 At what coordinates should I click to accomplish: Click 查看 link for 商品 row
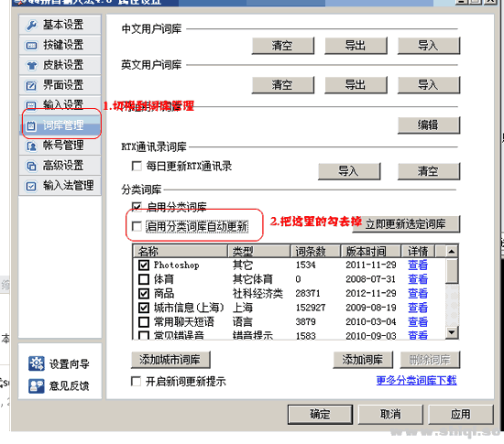pyautogui.click(x=418, y=293)
